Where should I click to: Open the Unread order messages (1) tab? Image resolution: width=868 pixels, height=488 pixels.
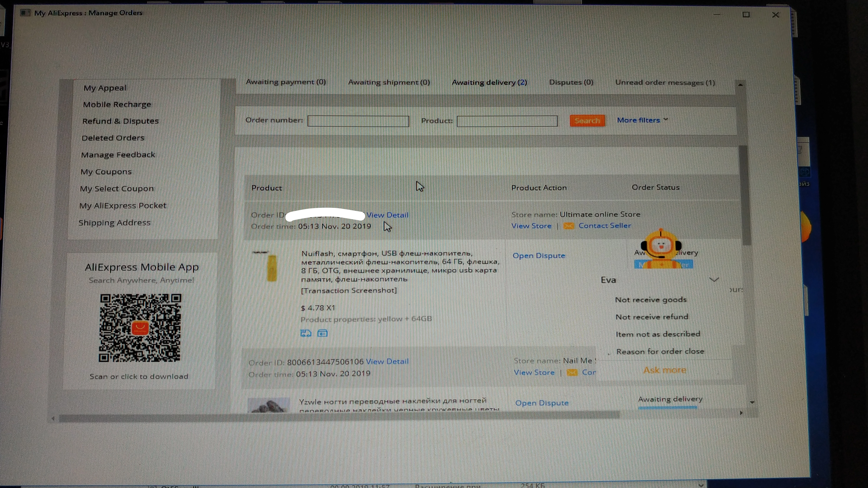(665, 82)
